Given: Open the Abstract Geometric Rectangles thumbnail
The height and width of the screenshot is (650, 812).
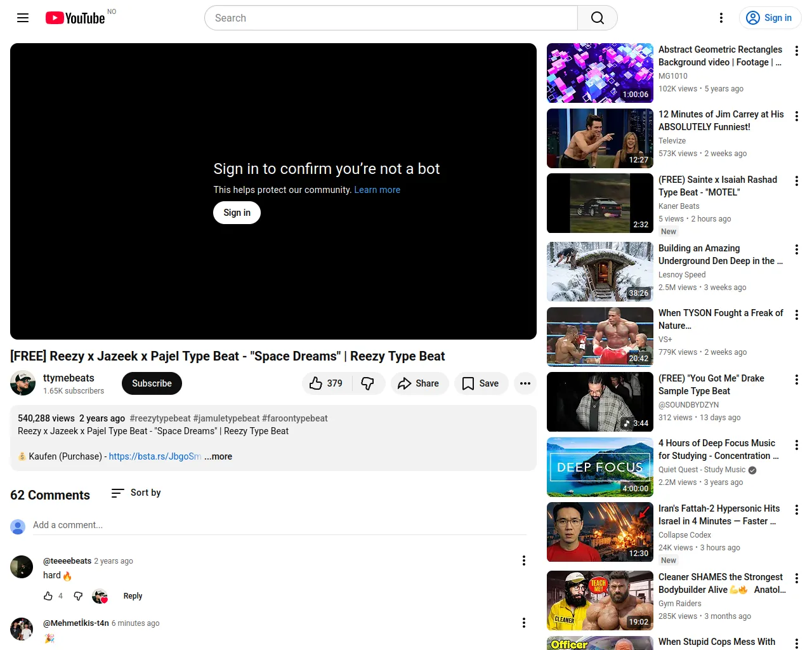Looking at the screenshot, I should pyautogui.click(x=599, y=73).
